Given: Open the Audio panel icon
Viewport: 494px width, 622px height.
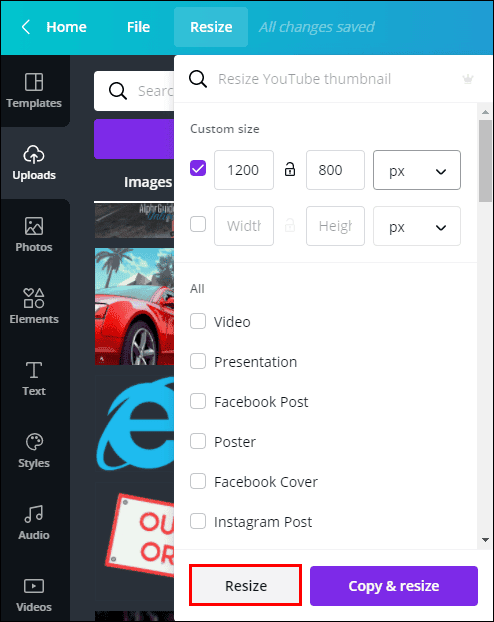Looking at the screenshot, I should (34, 514).
